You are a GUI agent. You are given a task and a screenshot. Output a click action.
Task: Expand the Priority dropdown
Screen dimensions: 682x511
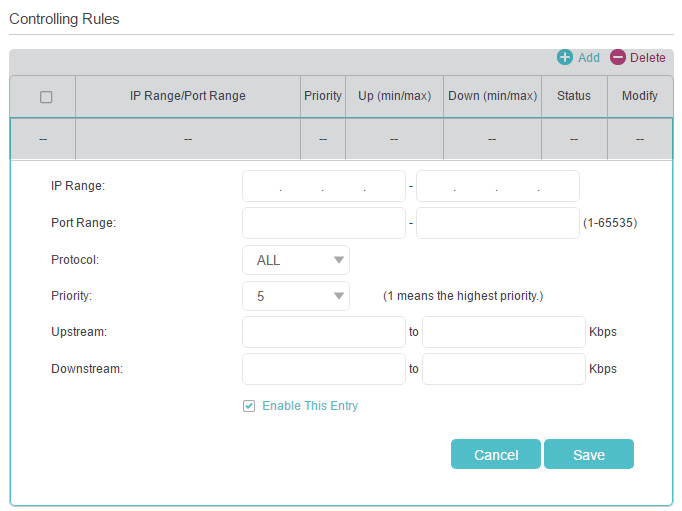point(296,296)
